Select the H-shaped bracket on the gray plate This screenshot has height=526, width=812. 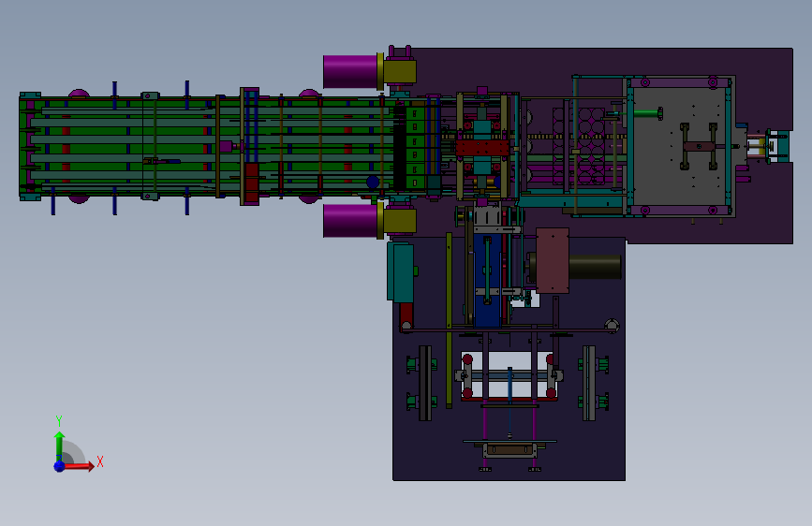[699, 147]
